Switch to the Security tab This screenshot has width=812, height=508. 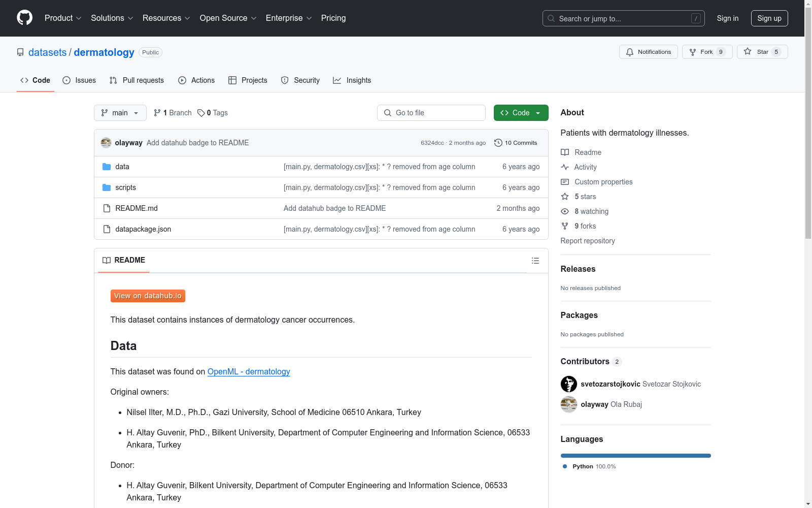point(300,80)
